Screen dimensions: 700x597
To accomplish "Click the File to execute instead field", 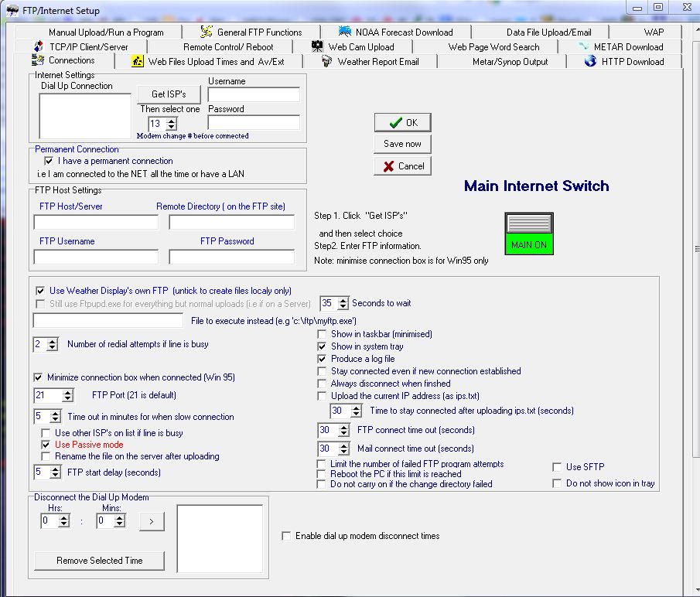I will [108, 320].
